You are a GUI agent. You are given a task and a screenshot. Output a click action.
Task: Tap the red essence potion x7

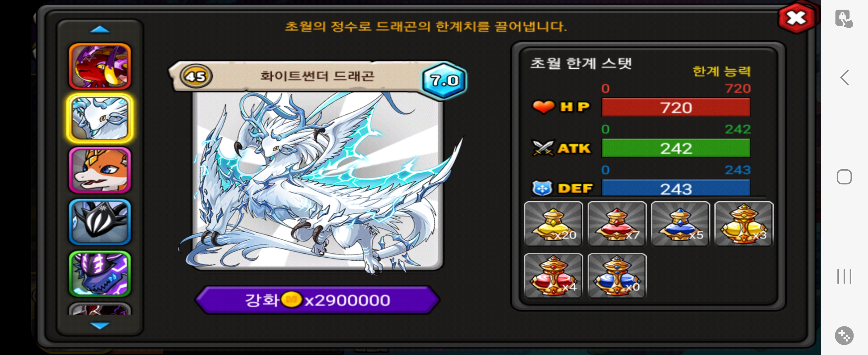pyautogui.click(x=616, y=224)
